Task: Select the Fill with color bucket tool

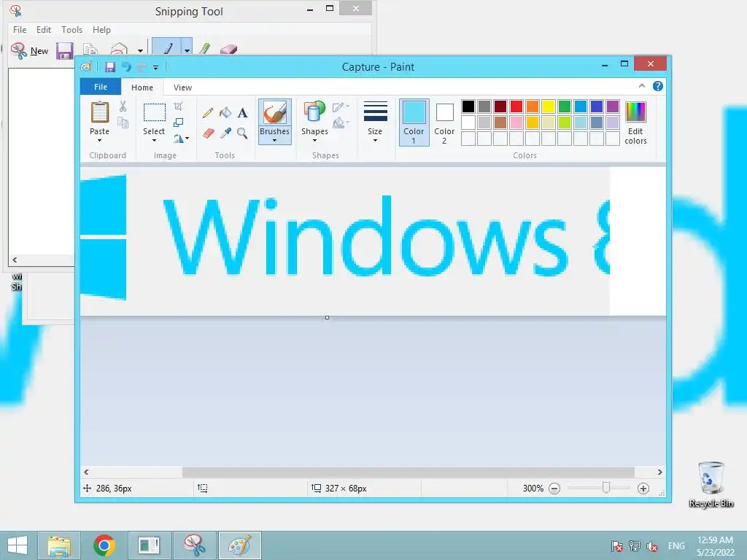Action: 225,113
